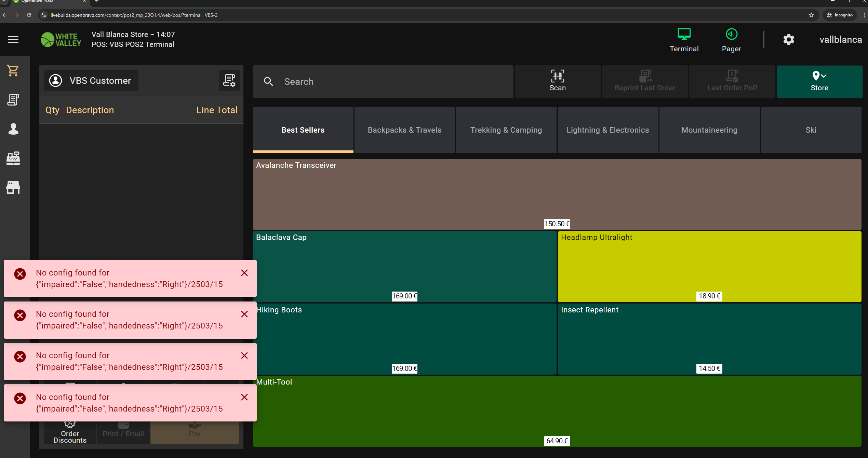868x470 pixels.
Task: Open the settings gear icon
Action: (x=789, y=40)
